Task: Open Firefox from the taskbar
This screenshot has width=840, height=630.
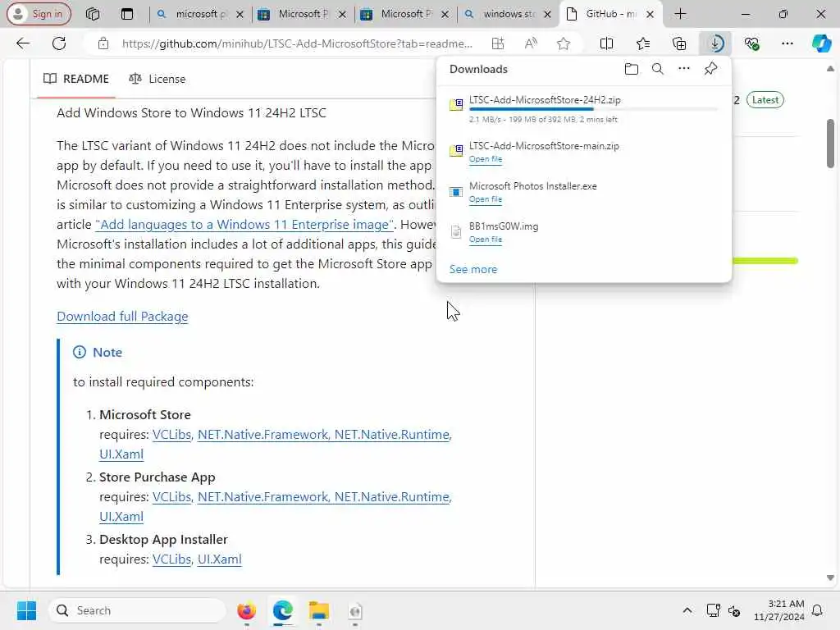Action: 246,610
